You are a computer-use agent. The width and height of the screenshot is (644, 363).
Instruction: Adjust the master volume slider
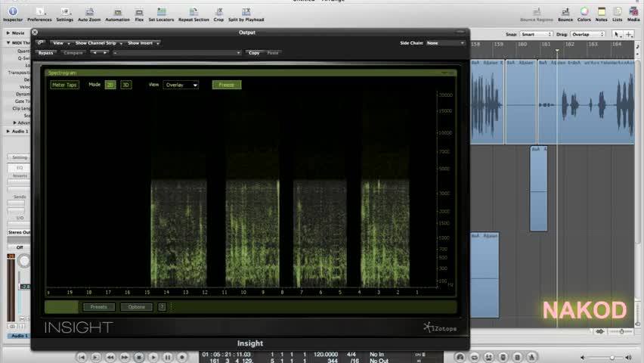(605, 358)
